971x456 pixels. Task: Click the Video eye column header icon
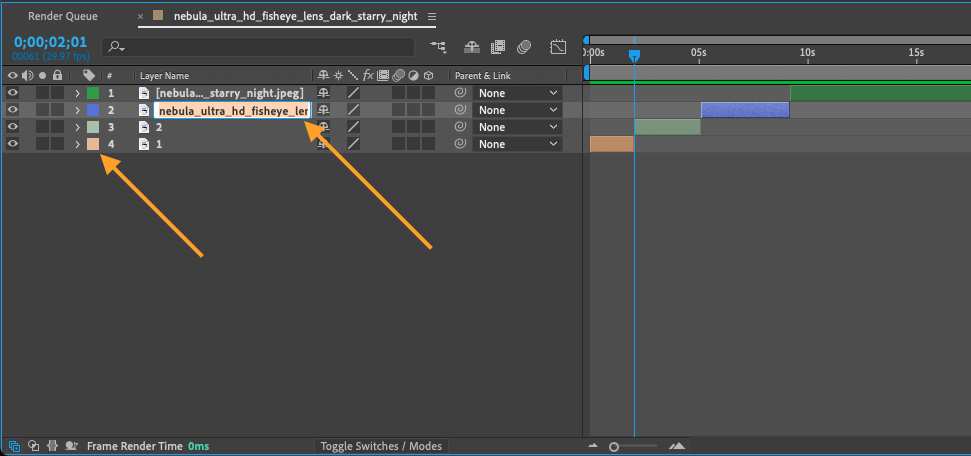12,76
